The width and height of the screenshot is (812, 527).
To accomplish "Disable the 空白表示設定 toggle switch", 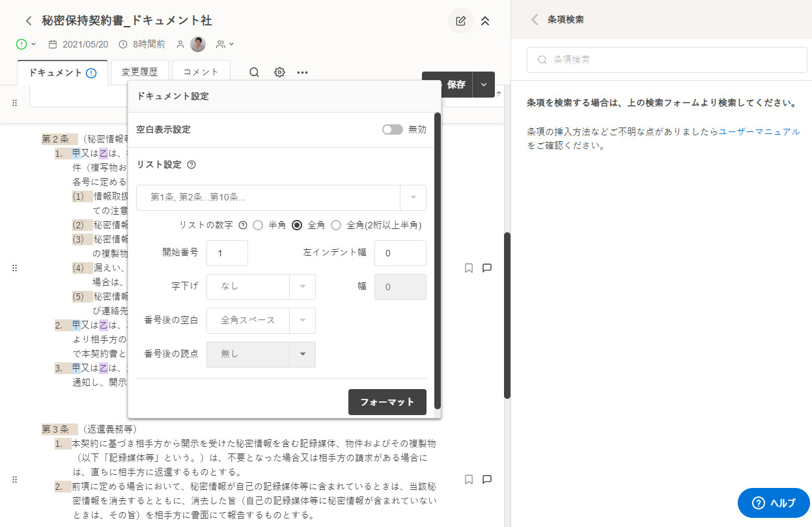I will coord(392,129).
